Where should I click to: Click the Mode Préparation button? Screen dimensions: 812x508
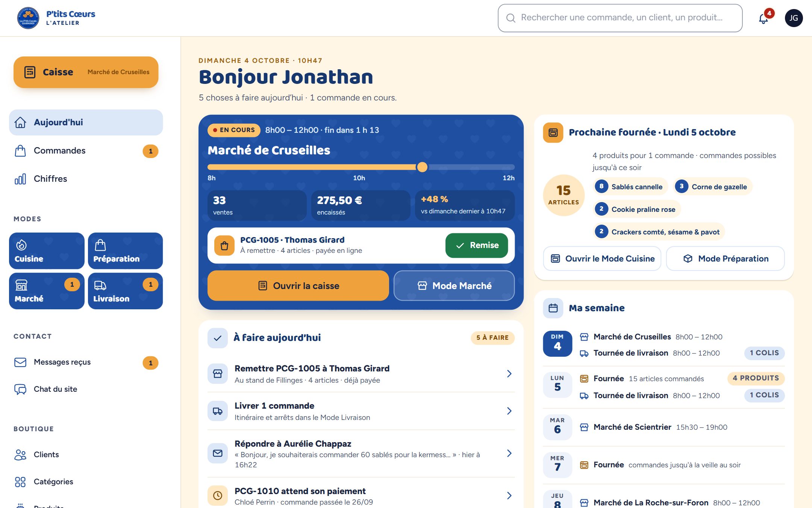pyautogui.click(x=726, y=259)
